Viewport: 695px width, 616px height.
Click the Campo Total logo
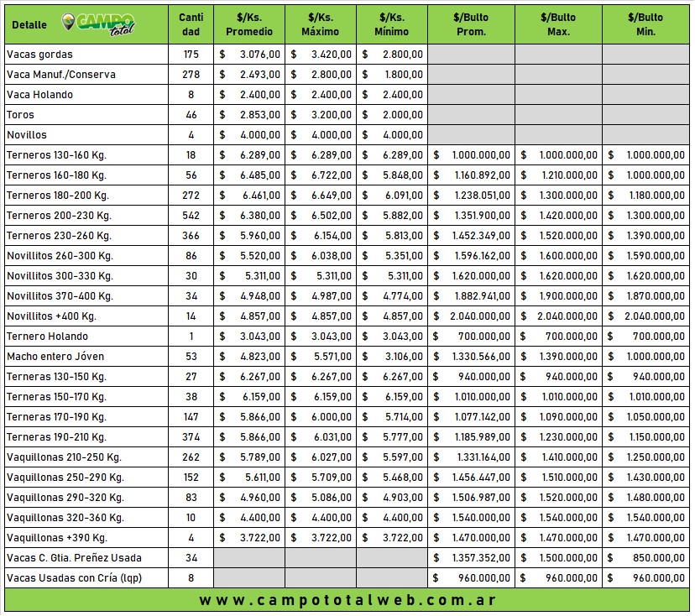click(99, 24)
